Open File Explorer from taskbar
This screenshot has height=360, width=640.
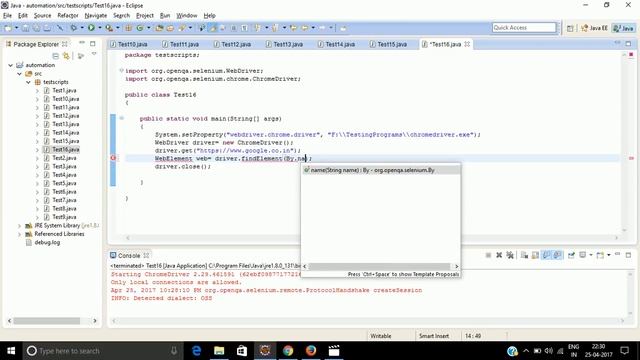[x=219, y=351]
